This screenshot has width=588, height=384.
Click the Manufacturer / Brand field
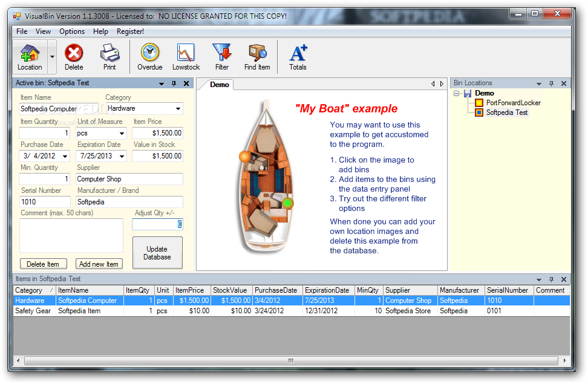click(x=129, y=202)
